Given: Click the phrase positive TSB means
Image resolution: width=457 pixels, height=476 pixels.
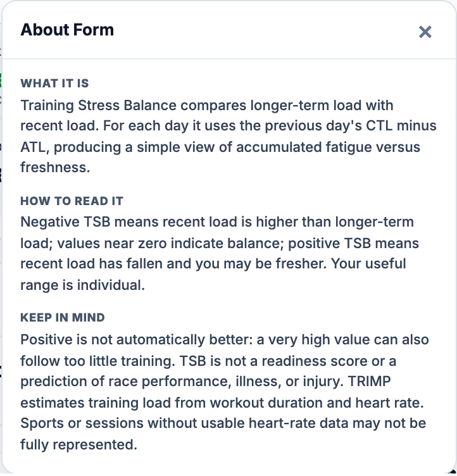Looking at the screenshot, I should pos(353,244).
